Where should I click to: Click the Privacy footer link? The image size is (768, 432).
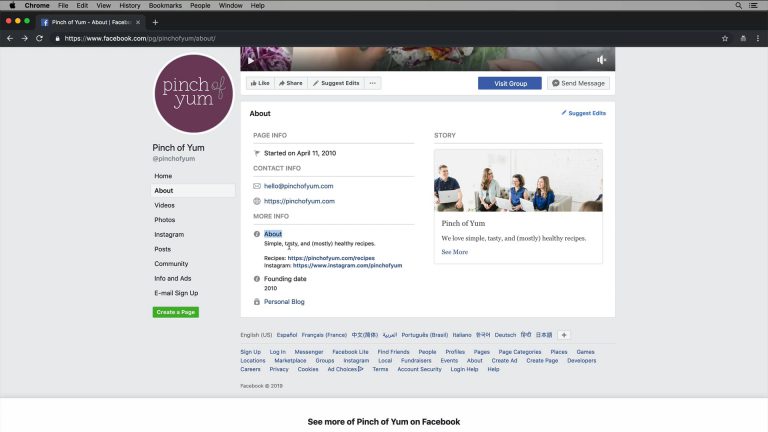[x=279, y=369]
